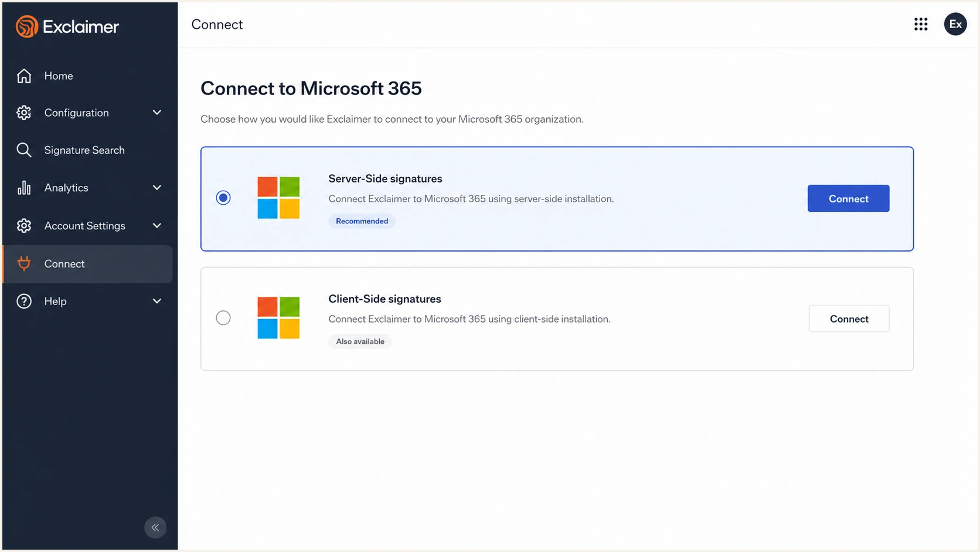
Task: Open the Configuration menu item
Action: click(x=88, y=113)
